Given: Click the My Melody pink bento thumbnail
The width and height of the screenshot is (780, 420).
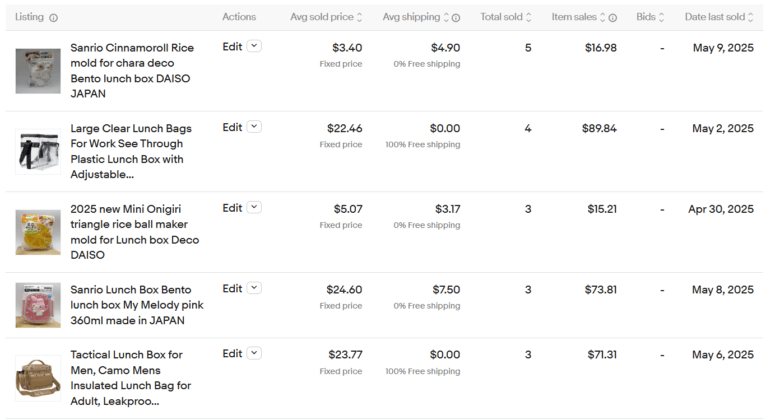Looking at the screenshot, I should 37,304.
